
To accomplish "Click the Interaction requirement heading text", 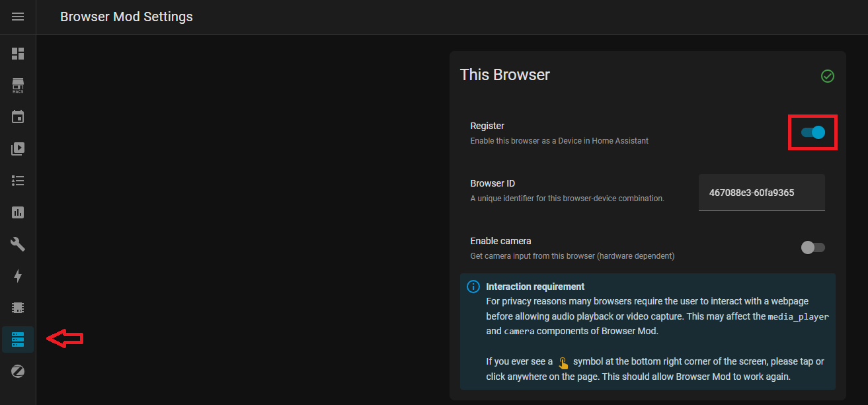I will [535, 287].
